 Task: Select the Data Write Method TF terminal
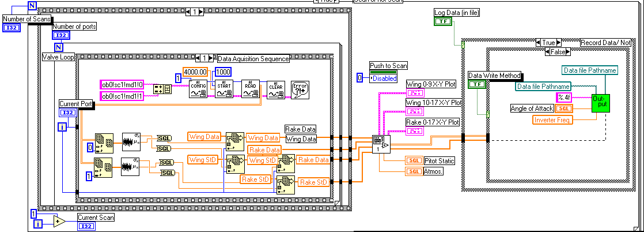[x=476, y=84]
